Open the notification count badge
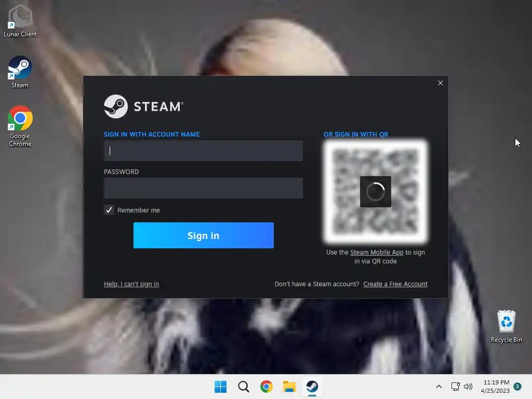 pyautogui.click(x=517, y=386)
